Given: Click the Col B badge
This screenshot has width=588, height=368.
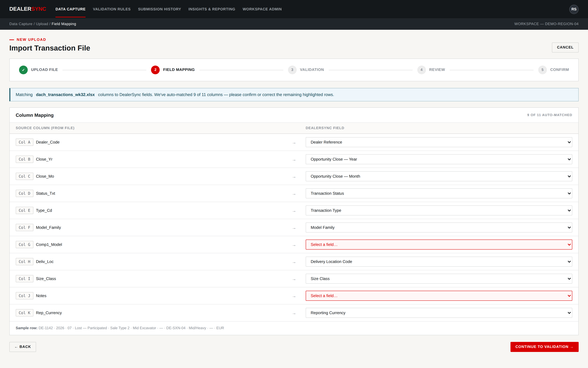Looking at the screenshot, I should tap(25, 159).
